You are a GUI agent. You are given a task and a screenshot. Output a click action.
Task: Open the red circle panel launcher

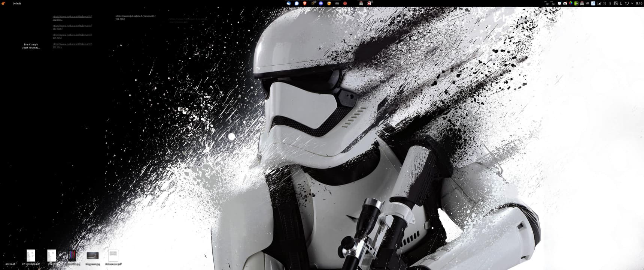point(345,3)
